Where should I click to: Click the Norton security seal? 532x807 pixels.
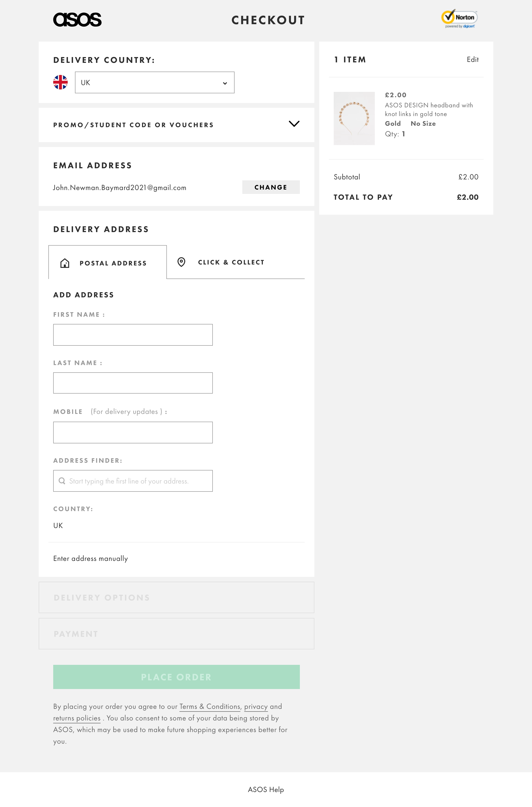pos(459,19)
